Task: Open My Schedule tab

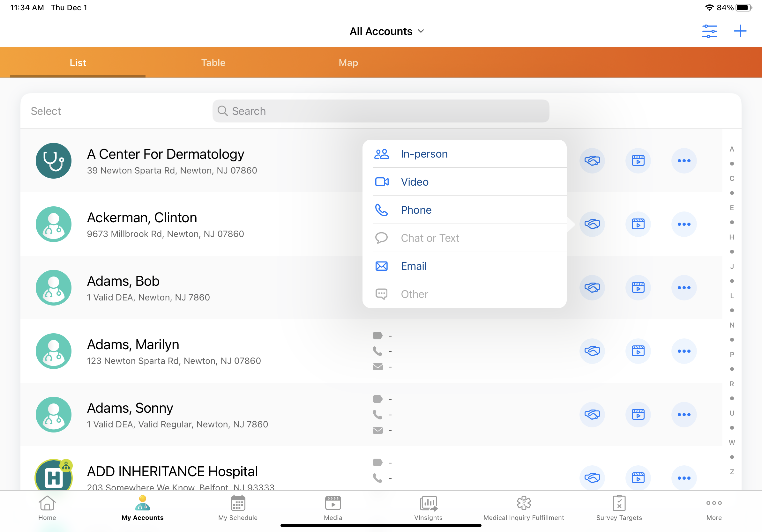Action: (x=238, y=508)
